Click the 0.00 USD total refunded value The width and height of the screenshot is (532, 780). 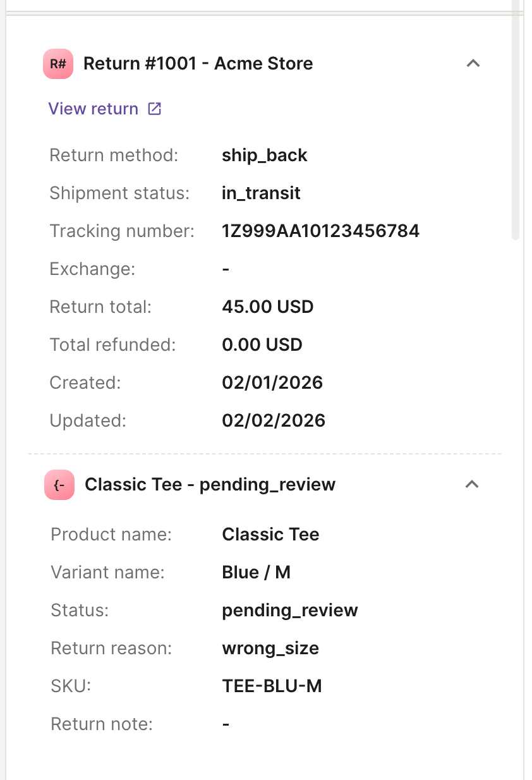click(262, 345)
